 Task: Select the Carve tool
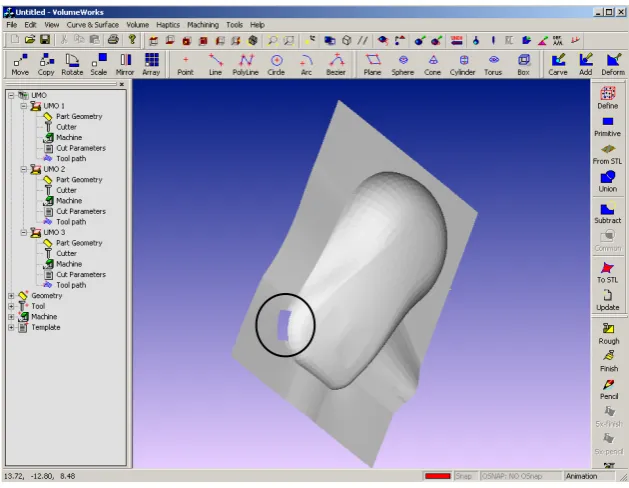tap(558, 65)
